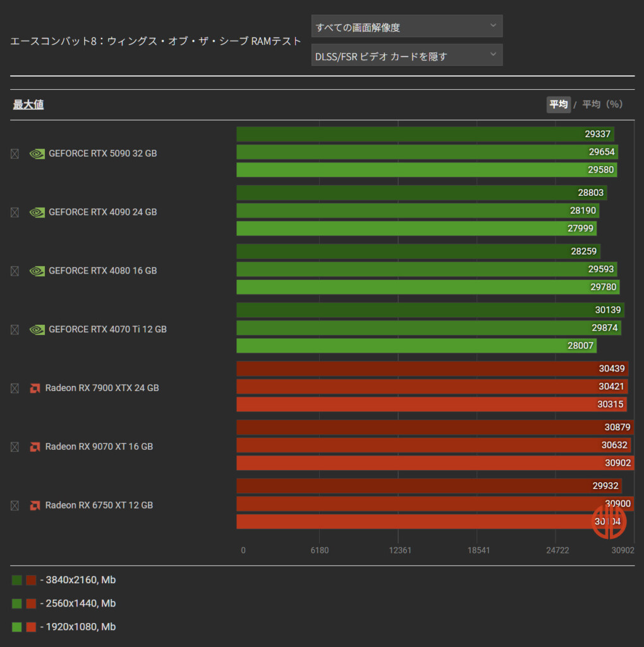Click the dark green 3840x2160 legend swatch
644x647 pixels.
tap(17, 580)
